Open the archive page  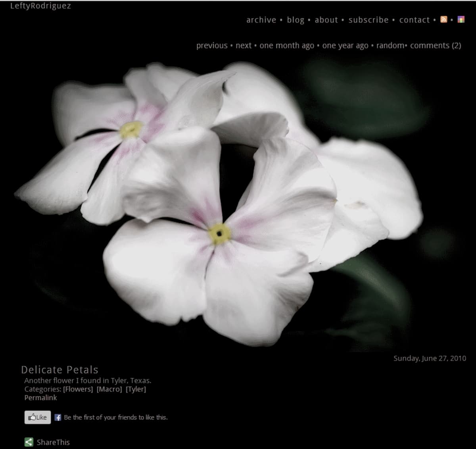pyautogui.click(x=261, y=20)
